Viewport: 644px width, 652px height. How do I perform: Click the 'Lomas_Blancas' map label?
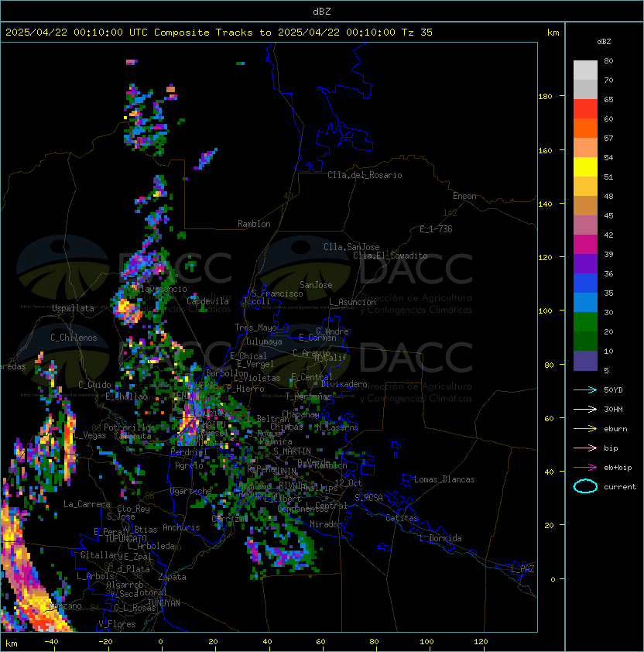point(444,479)
